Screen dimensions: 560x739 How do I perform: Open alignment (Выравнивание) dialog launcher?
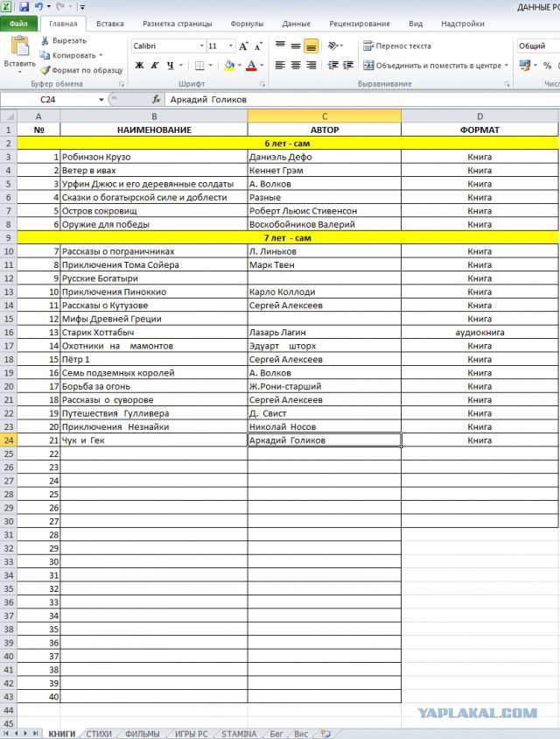tap(507, 84)
